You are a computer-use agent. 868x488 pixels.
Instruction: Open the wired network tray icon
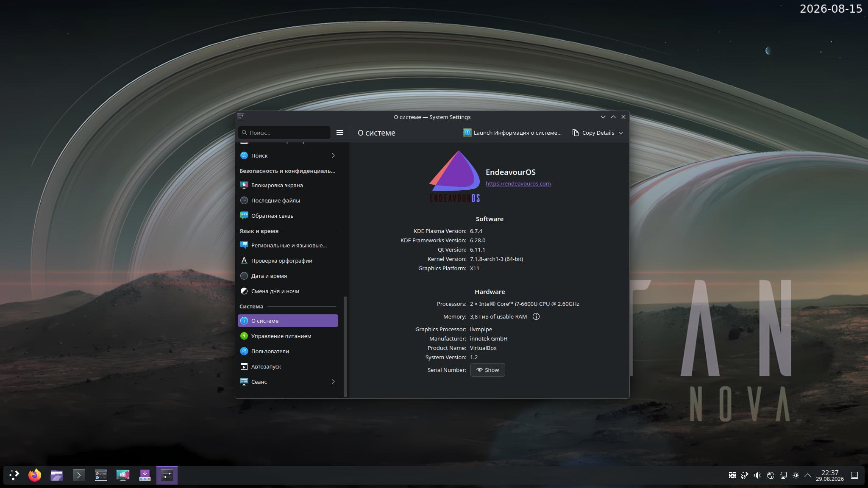(783, 475)
